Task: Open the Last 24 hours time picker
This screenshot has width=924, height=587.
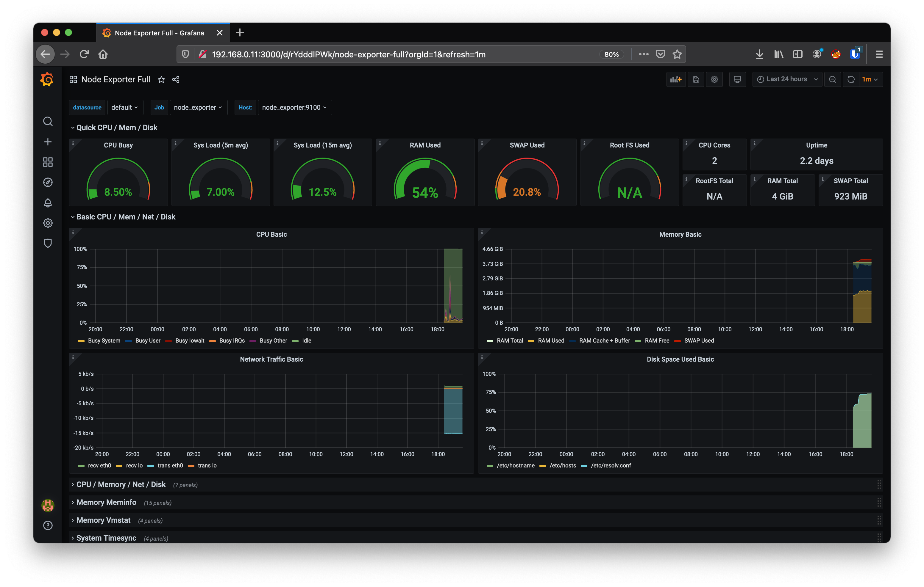Action: coord(787,79)
